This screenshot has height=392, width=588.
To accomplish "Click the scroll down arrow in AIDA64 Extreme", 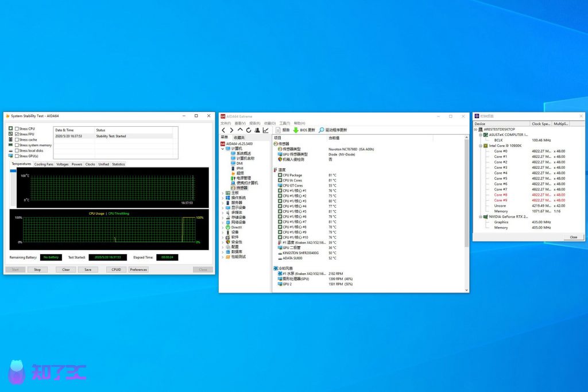I will [x=466, y=290].
